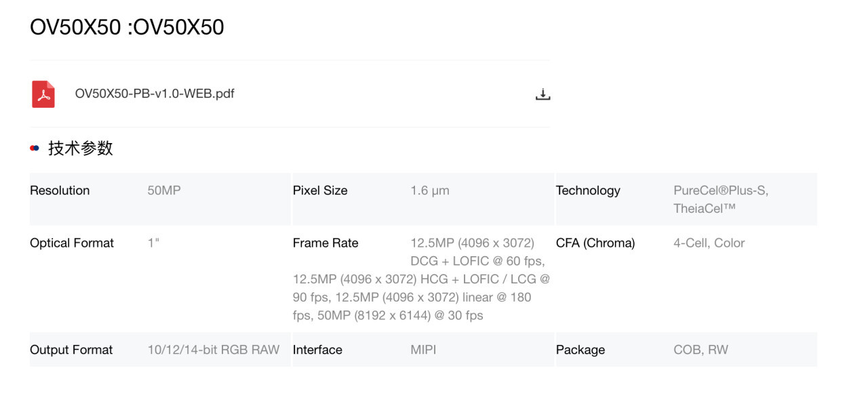
Task: Click the 10/12/14-bit RGB RAW value
Action: pos(214,350)
